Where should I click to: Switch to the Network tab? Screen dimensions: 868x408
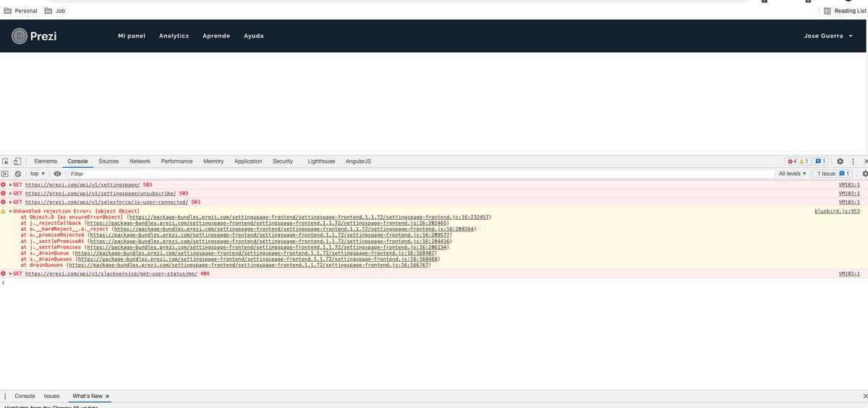point(140,161)
